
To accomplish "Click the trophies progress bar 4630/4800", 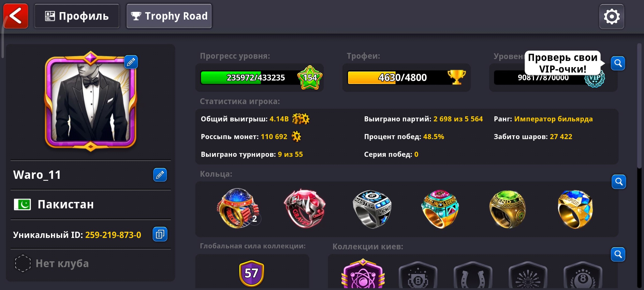I will pos(406,78).
